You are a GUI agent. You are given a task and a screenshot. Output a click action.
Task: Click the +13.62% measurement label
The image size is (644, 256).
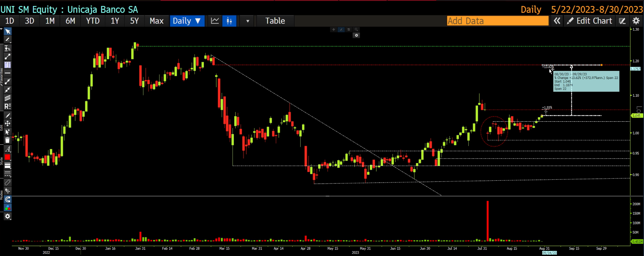coord(548,67)
